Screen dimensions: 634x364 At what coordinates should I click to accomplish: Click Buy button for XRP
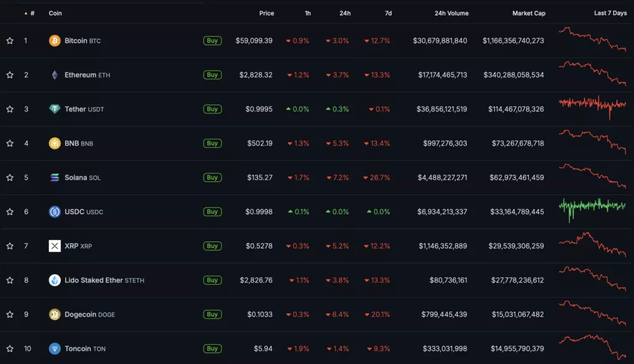[x=212, y=246]
